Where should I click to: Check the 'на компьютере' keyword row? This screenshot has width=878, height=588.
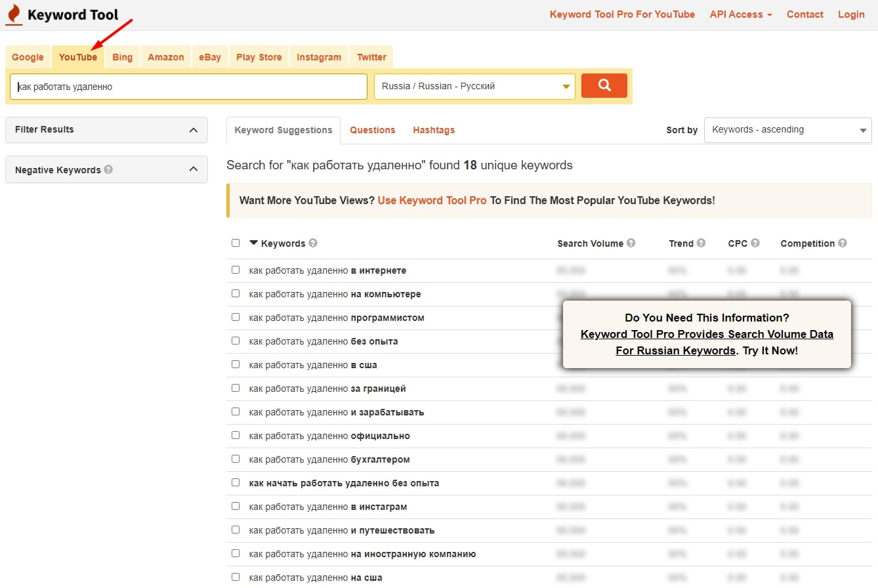pyautogui.click(x=236, y=293)
